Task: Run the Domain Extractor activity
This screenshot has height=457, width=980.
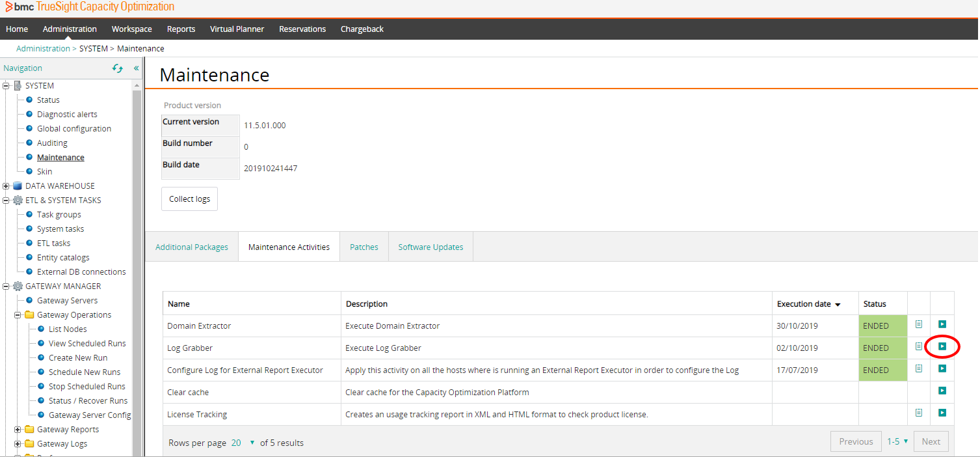Action: point(942,324)
